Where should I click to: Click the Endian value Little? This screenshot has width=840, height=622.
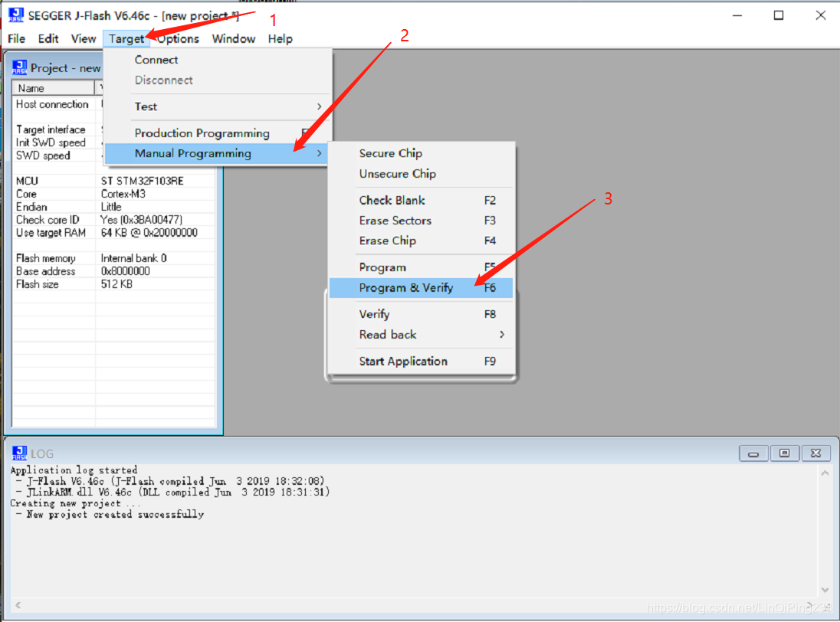point(111,207)
